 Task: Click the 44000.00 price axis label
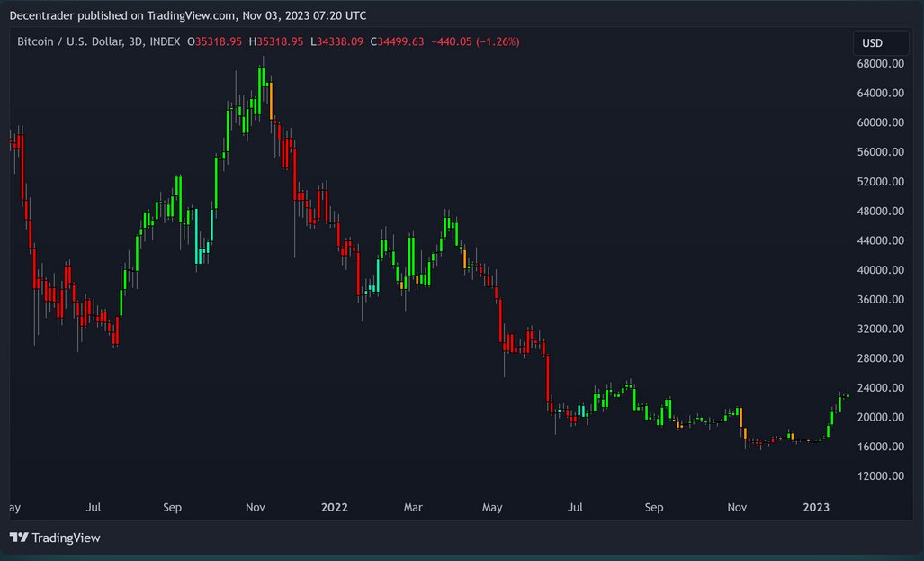(881, 240)
